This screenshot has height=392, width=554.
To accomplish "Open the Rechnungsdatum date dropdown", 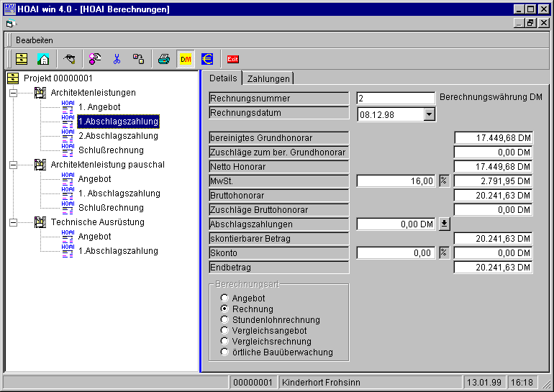I will tap(430, 114).
